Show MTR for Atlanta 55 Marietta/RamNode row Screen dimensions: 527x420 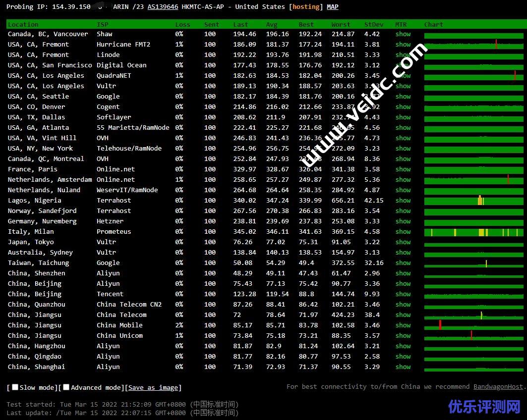click(x=403, y=128)
